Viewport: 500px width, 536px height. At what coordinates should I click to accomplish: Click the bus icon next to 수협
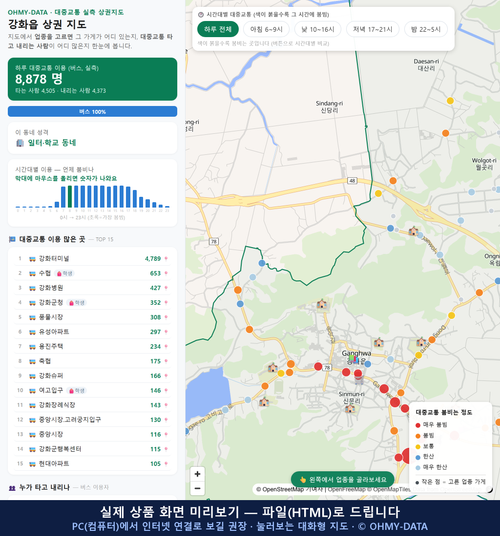tap(32, 273)
